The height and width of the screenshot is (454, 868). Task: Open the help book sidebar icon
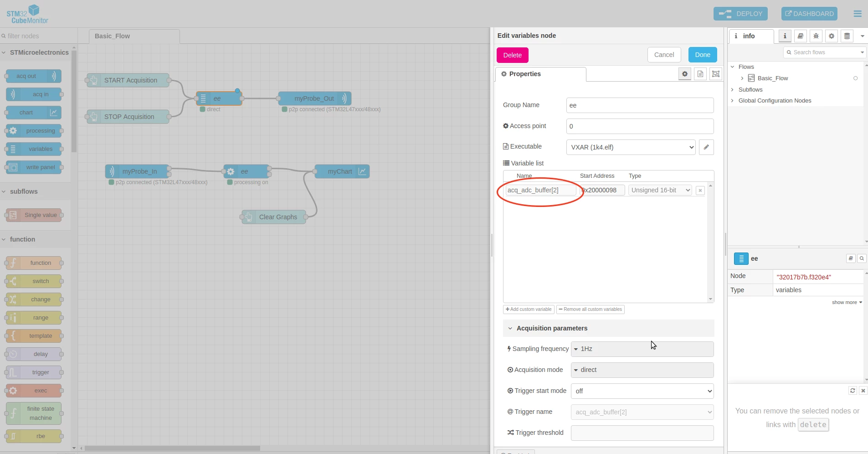801,36
